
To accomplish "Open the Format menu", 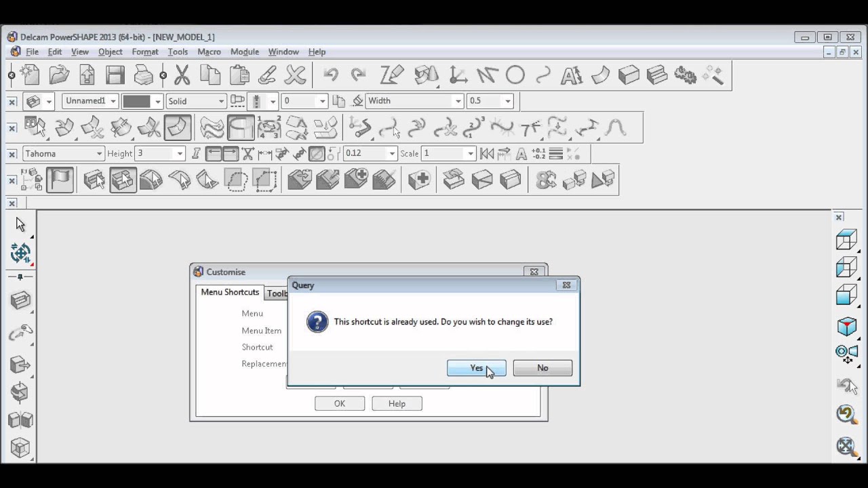I will pos(145,52).
